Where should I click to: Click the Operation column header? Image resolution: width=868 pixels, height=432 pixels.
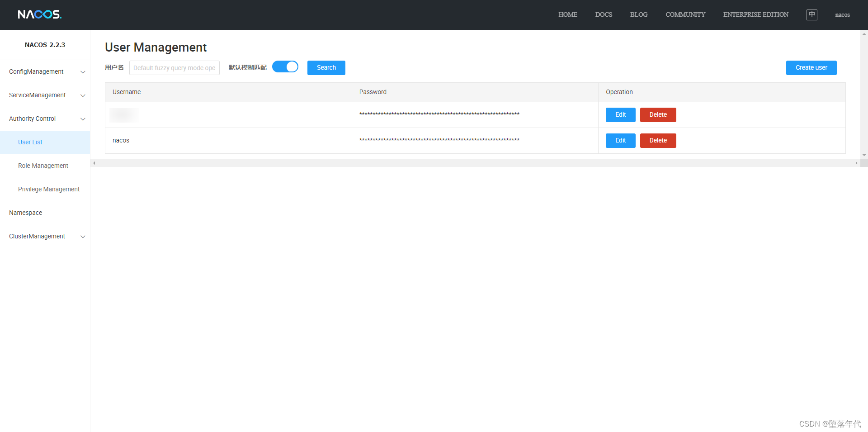[x=722, y=92]
